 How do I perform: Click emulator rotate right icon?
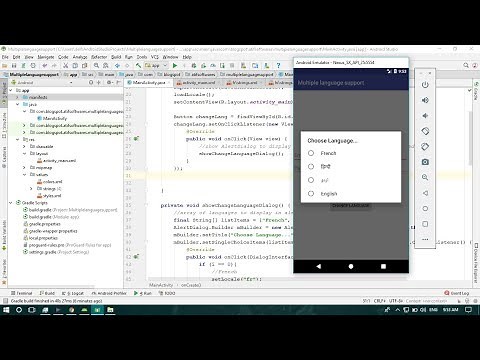coord(425,146)
